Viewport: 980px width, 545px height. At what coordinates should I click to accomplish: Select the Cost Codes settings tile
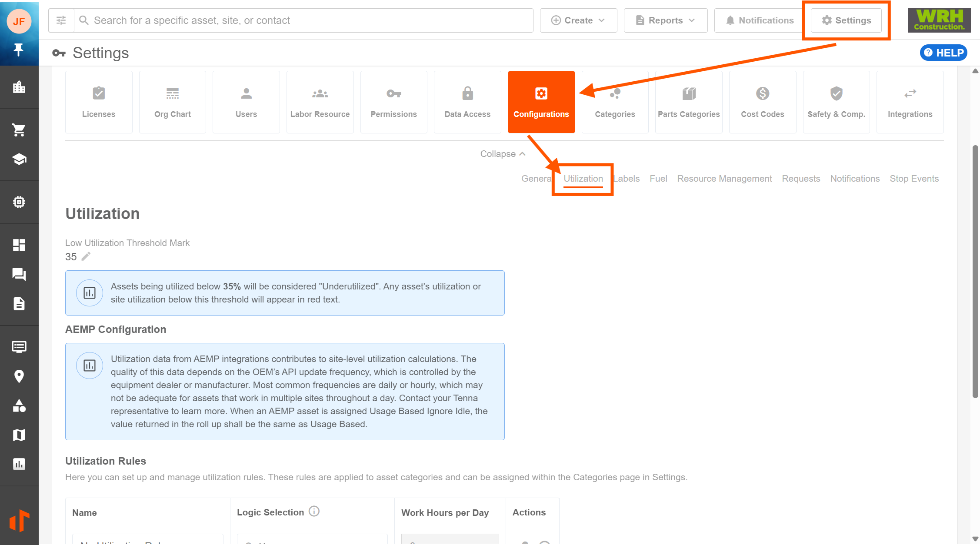click(x=762, y=102)
